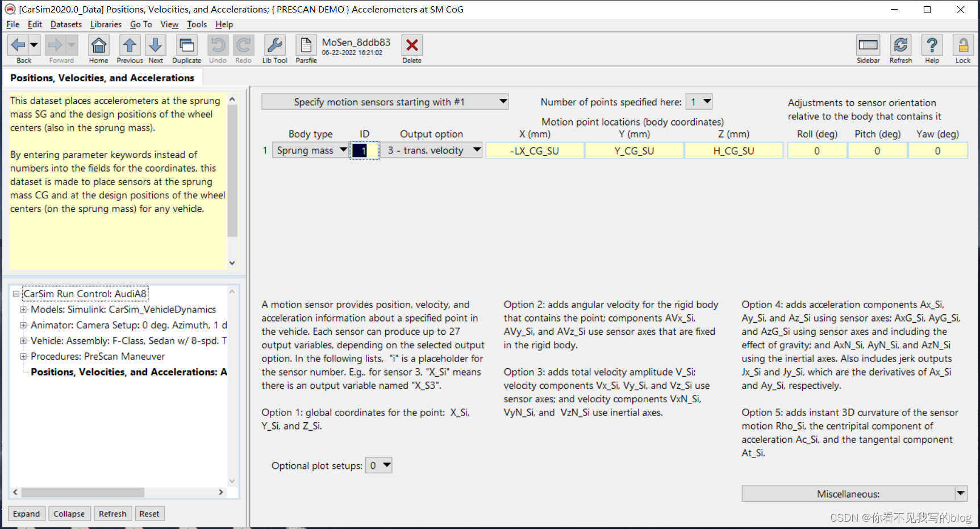
Task: Select Procedures: PreScan Maneuver tree item
Action: coord(98,356)
